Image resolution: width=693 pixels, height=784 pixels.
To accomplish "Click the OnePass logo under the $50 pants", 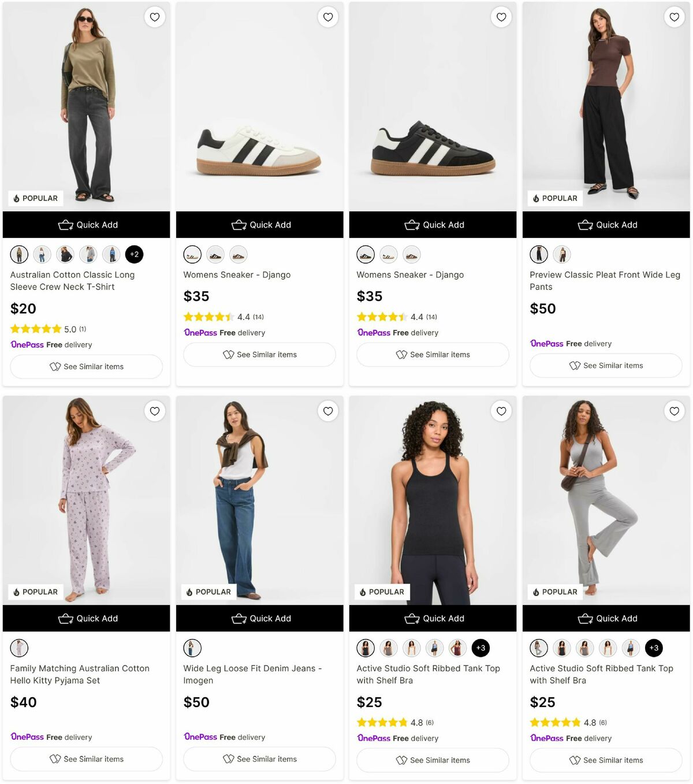I will click(546, 343).
